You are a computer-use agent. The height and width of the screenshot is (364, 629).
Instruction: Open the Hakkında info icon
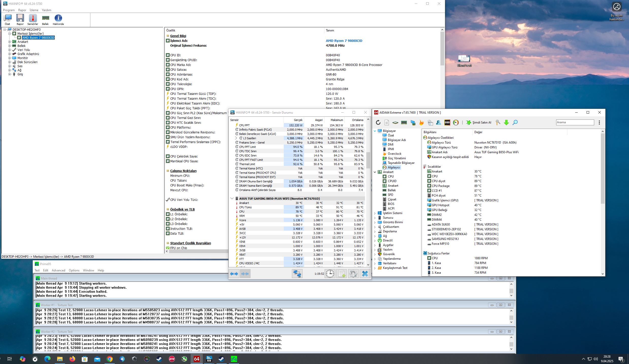click(x=58, y=19)
